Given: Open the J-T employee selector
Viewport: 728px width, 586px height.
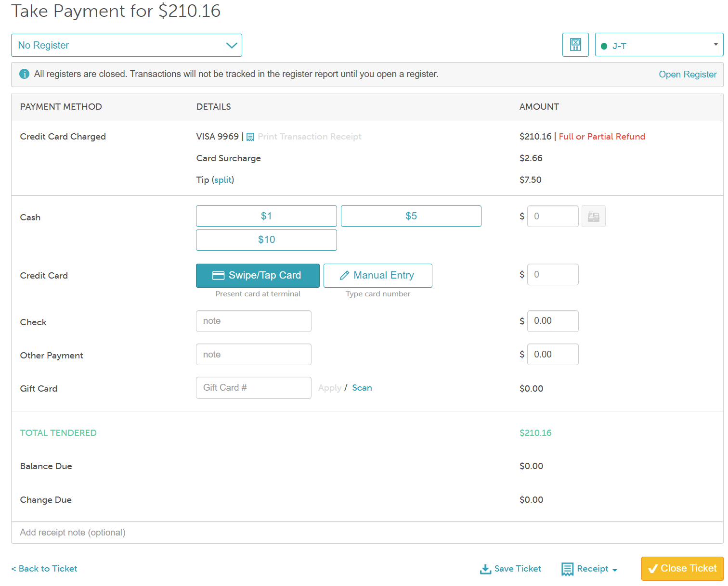Looking at the screenshot, I should pos(659,45).
